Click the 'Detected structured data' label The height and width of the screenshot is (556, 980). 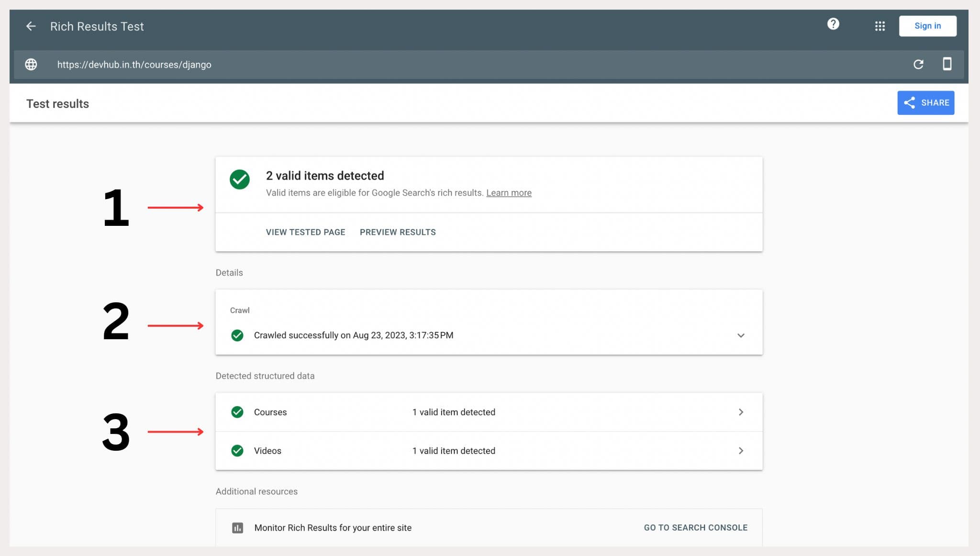point(265,376)
